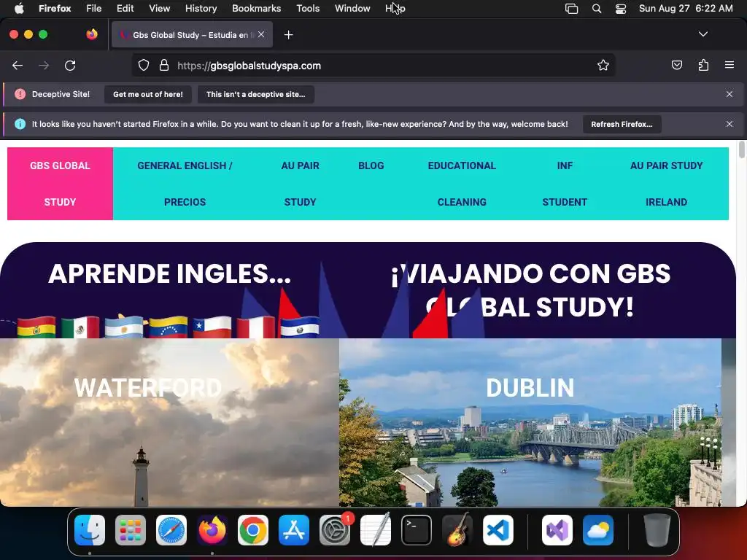Screen dimensions: 747x560
Task: Click the page vertical scrollbar thumb
Action: (742, 149)
